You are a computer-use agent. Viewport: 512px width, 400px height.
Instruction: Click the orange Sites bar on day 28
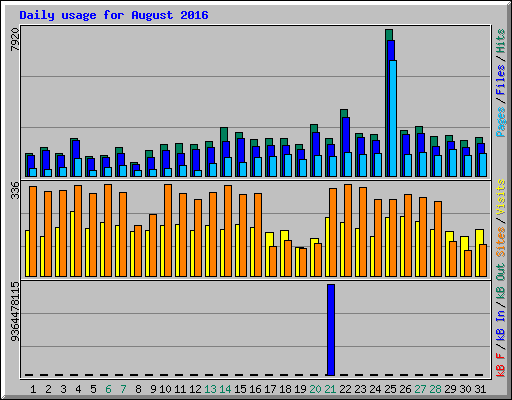[438, 239]
